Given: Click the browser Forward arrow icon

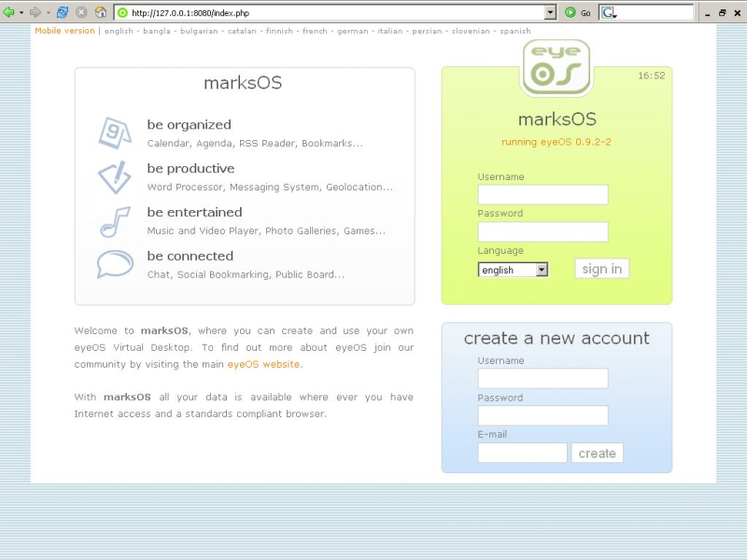Looking at the screenshot, I should tap(35, 12).
